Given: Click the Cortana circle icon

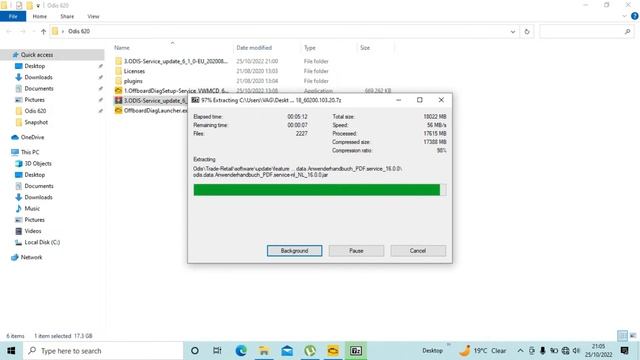Looking at the screenshot, I should click(x=195, y=351).
